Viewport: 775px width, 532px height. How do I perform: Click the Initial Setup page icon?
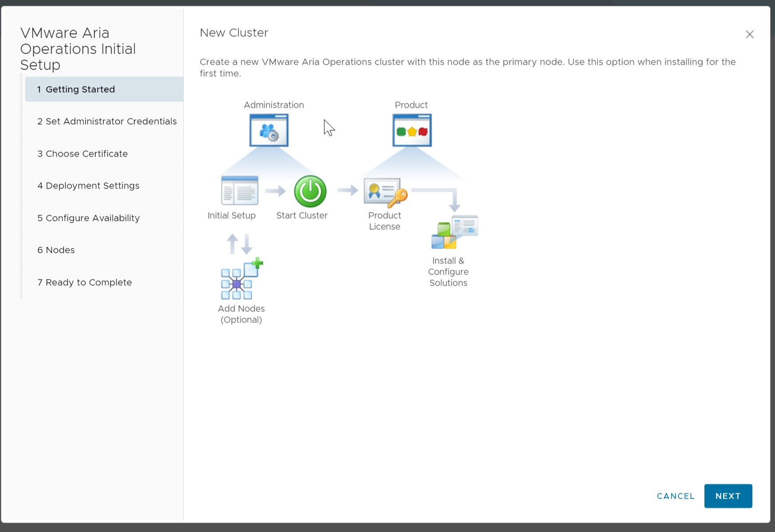click(240, 190)
